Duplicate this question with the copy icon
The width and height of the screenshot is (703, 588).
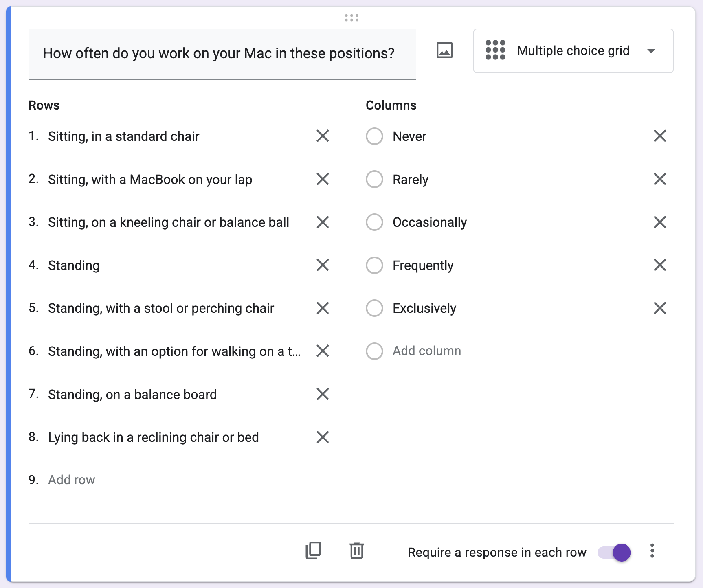(x=313, y=551)
